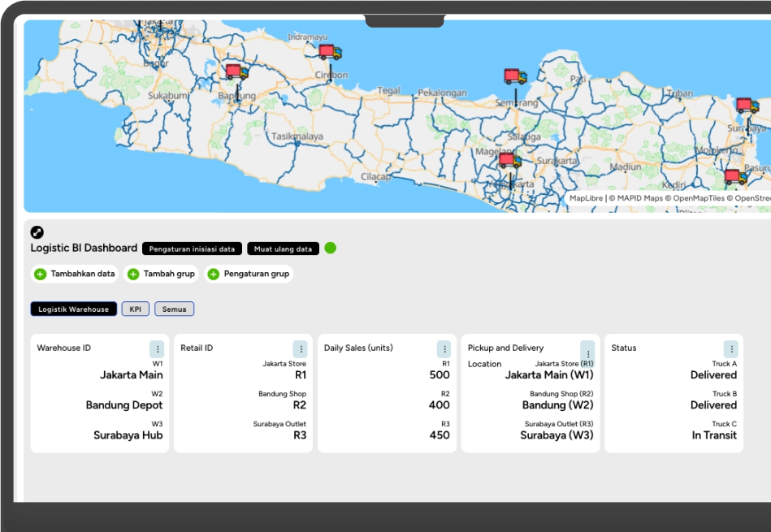The image size is (771, 532).
Task: Click the green plus icon for Pengaturan grup
Action: 214,275
